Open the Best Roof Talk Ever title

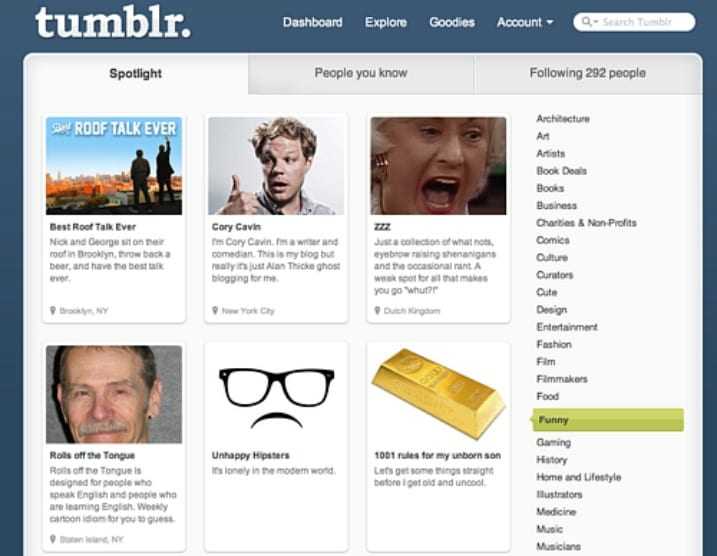pos(93,227)
